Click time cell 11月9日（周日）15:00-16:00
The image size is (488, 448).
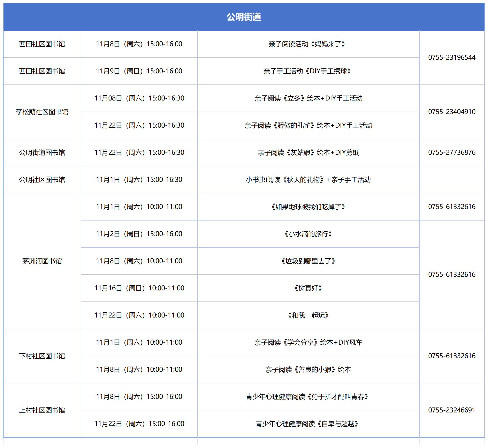pos(139,71)
